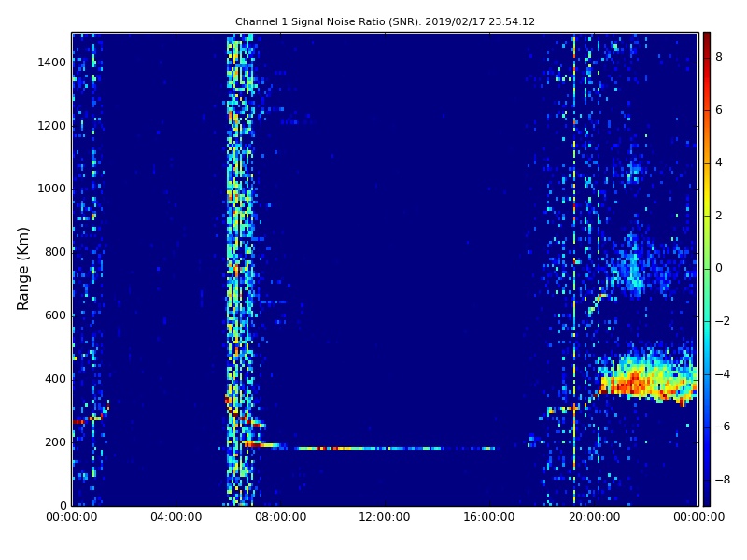
Task: Click the 800 range tick label
Action: (55, 252)
